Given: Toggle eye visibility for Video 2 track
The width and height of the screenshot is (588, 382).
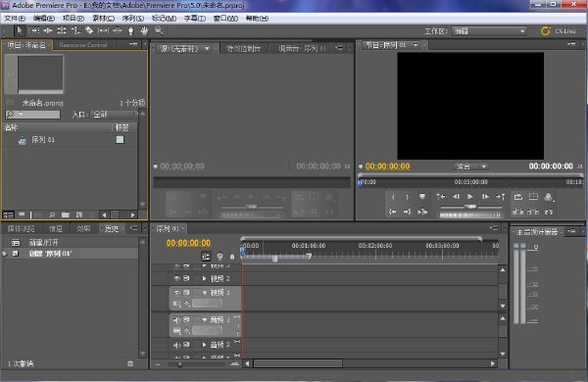Looking at the screenshot, I should coord(176,278).
